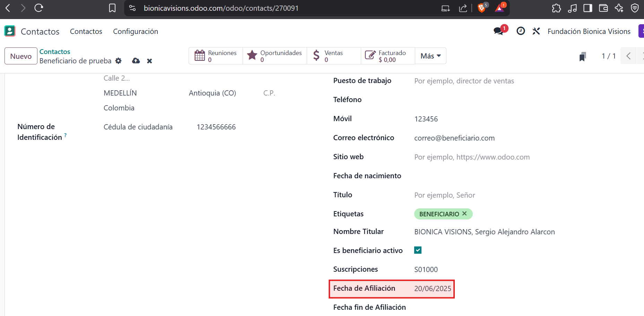This screenshot has height=316, width=644.
Task: Open the Configuración menu
Action: [x=135, y=31]
